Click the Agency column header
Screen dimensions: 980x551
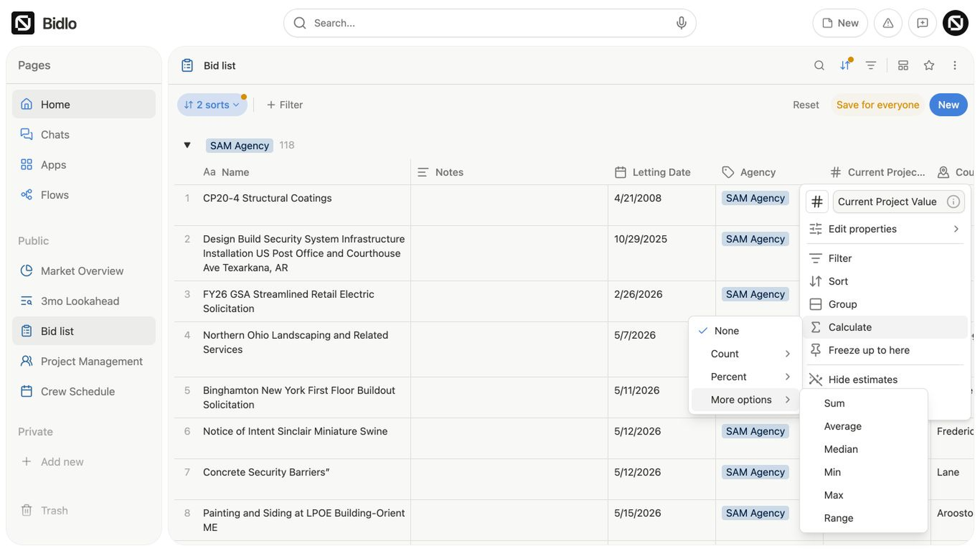[769, 172]
